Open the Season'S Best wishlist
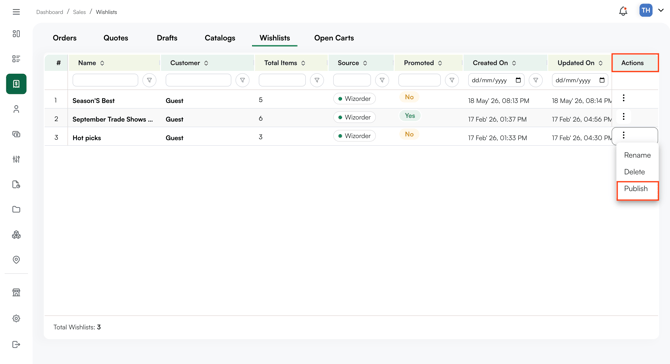The height and width of the screenshot is (364, 670). click(94, 101)
